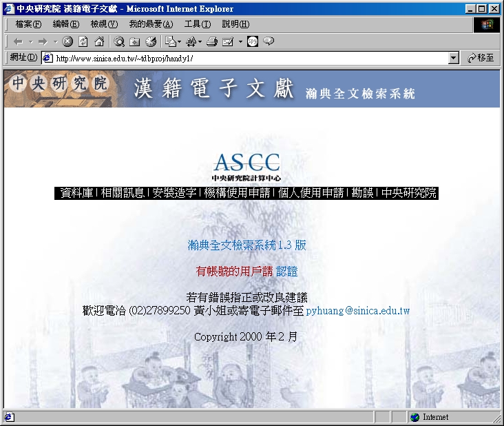
Task: Open the Back history dropdown arrow
Action: [x=31, y=41]
